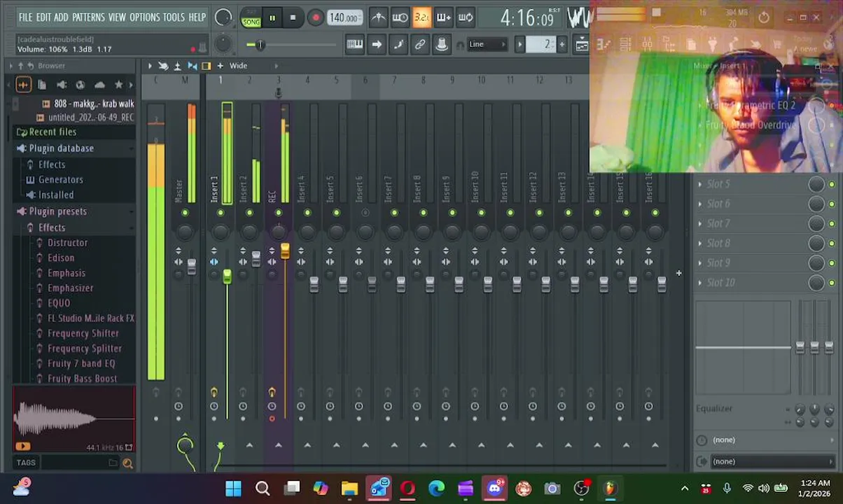Mute Insert 2 via its green light
843x504 pixels.
pyautogui.click(x=249, y=213)
